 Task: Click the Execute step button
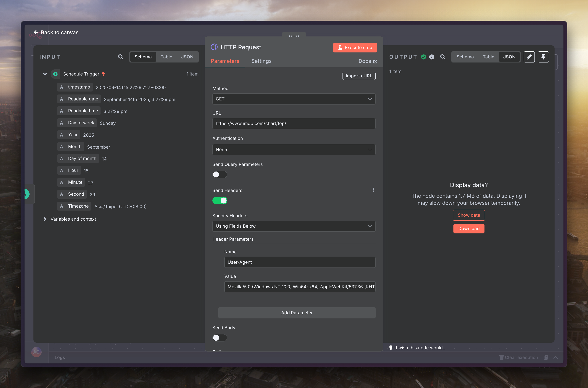tap(355, 47)
